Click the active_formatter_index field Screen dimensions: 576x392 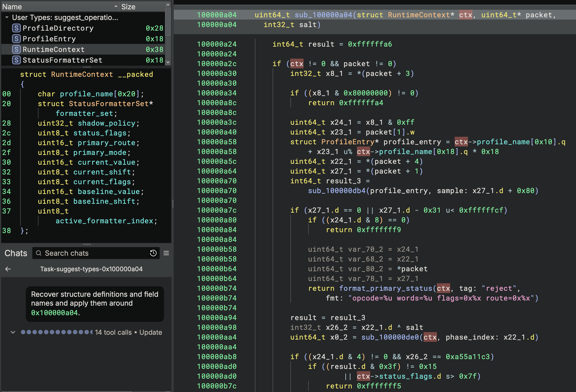(104, 221)
